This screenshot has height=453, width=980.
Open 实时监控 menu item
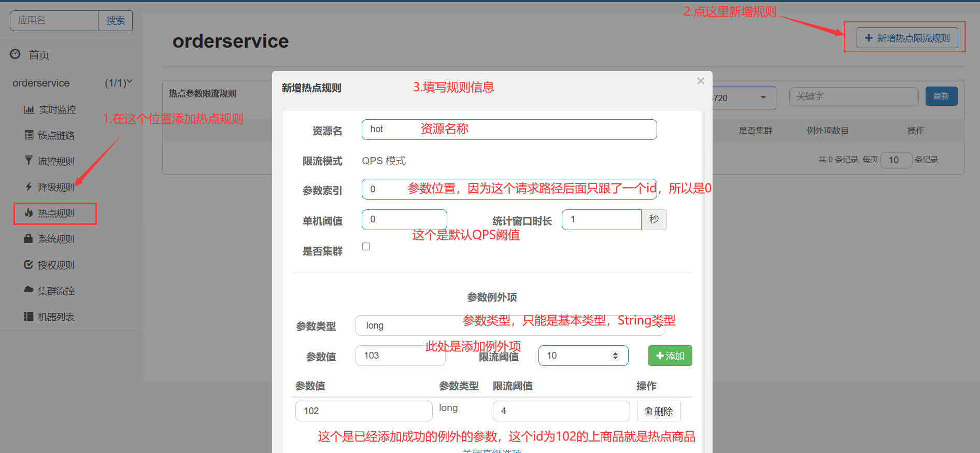[x=57, y=109]
